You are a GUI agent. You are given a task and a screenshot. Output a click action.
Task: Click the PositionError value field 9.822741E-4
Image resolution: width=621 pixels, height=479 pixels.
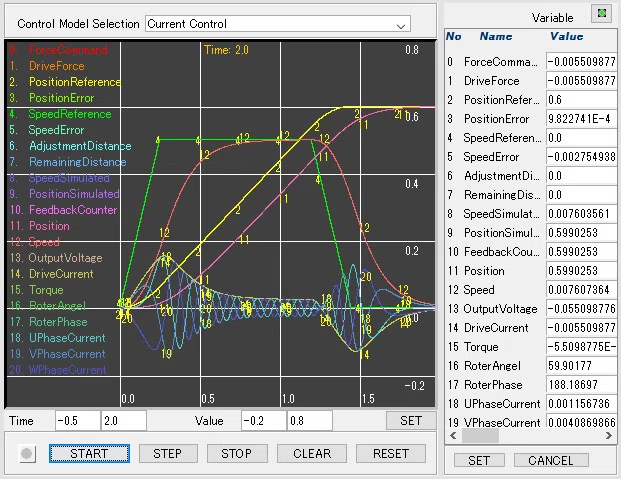(581, 119)
